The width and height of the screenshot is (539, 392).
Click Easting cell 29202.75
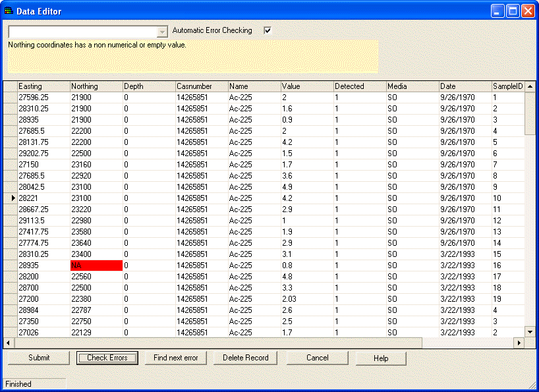43,154
